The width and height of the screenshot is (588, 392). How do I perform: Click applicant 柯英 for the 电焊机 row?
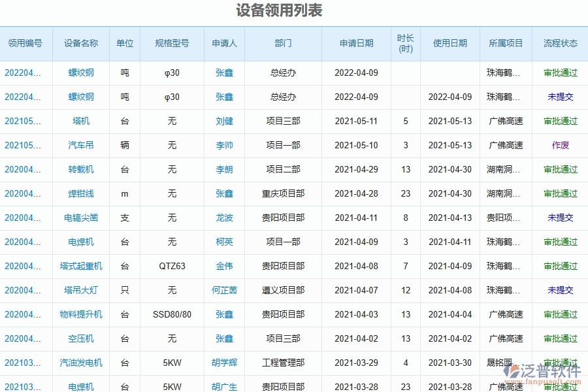click(x=224, y=242)
